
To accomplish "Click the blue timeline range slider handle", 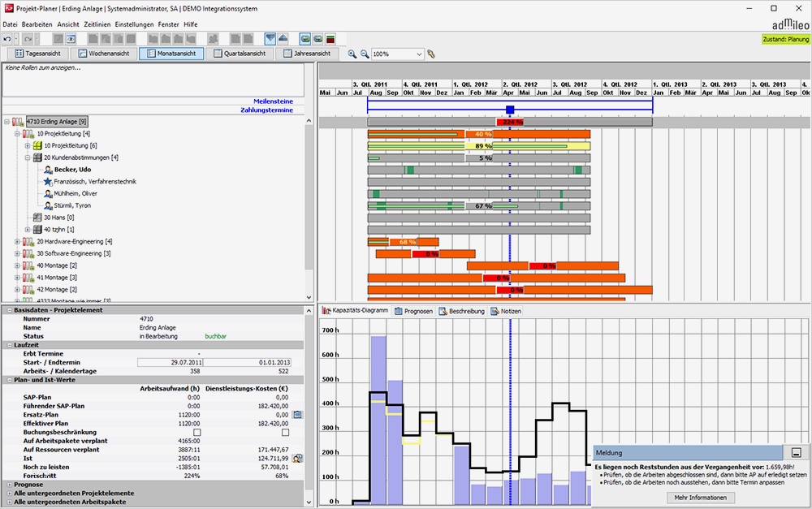I will [x=509, y=109].
